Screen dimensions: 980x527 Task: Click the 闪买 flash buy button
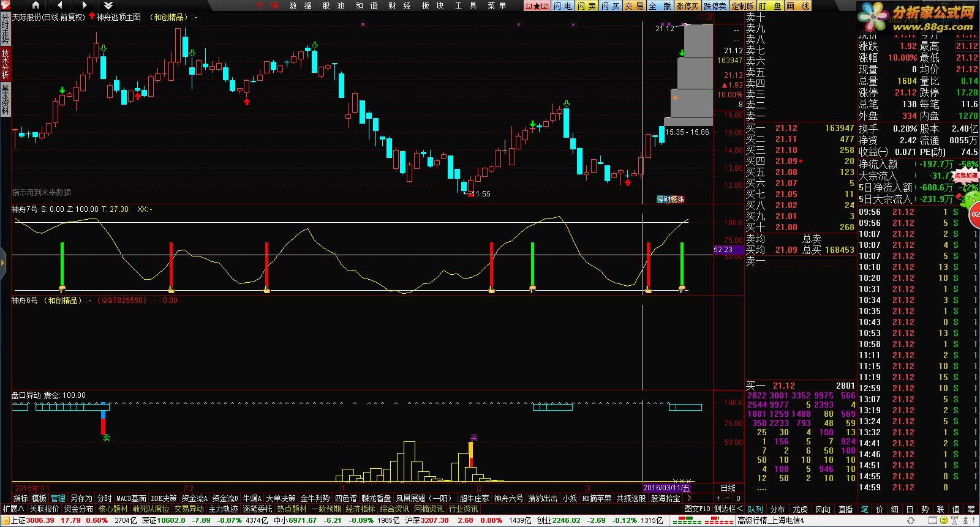click(x=610, y=6)
